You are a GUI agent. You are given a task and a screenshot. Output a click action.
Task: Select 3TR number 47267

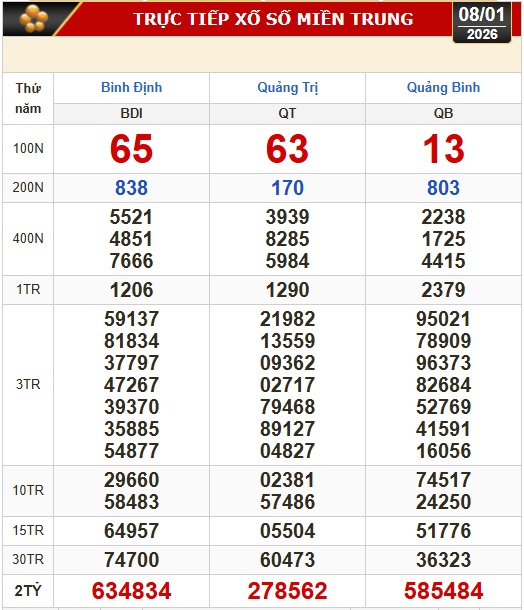pos(131,385)
